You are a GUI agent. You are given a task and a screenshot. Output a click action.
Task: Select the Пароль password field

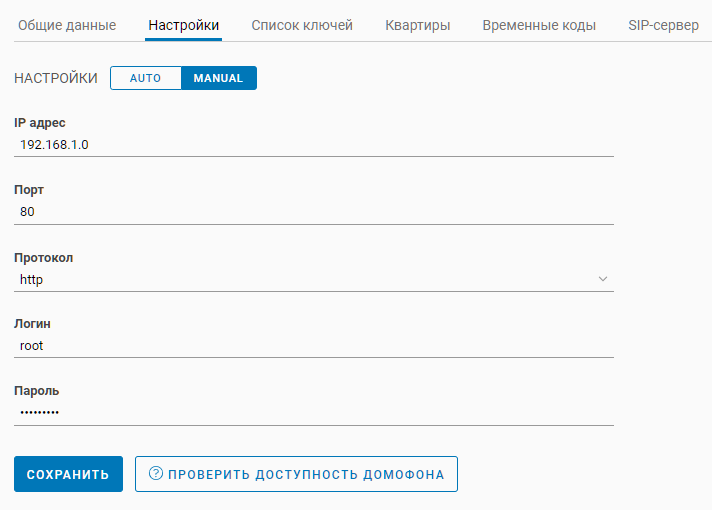pos(313,412)
